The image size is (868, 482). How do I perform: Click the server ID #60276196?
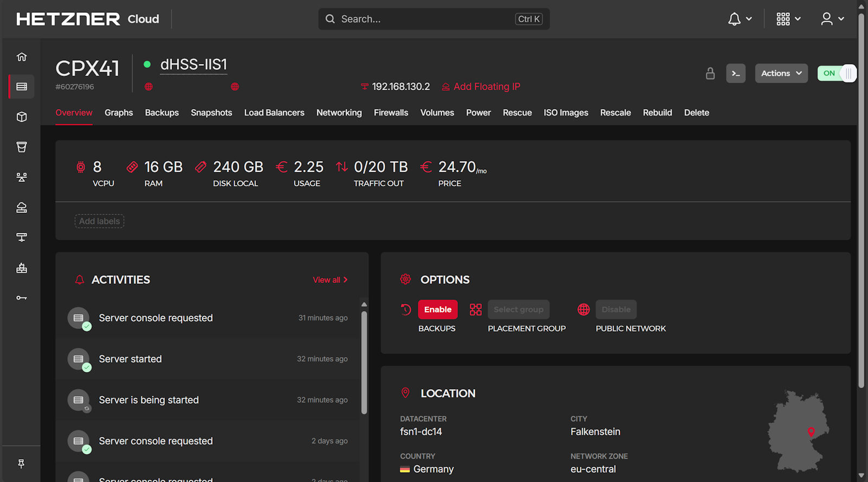(x=75, y=87)
